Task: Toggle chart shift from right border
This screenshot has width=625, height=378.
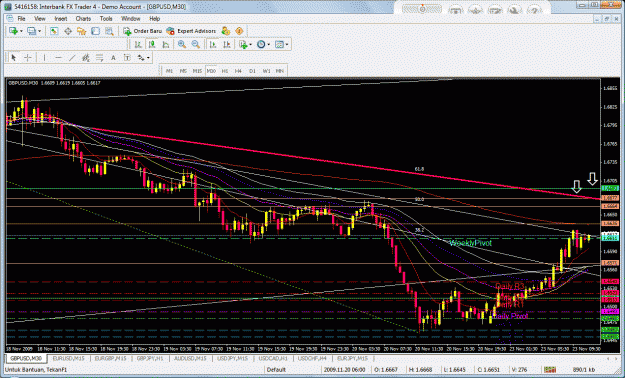Action: (227, 45)
